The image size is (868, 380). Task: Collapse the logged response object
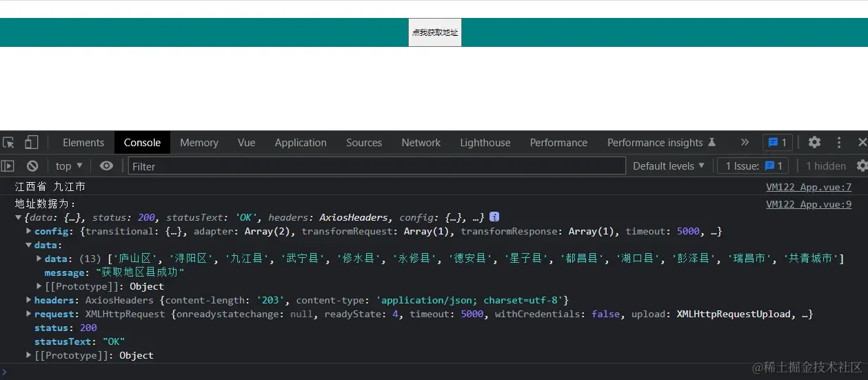18,217
